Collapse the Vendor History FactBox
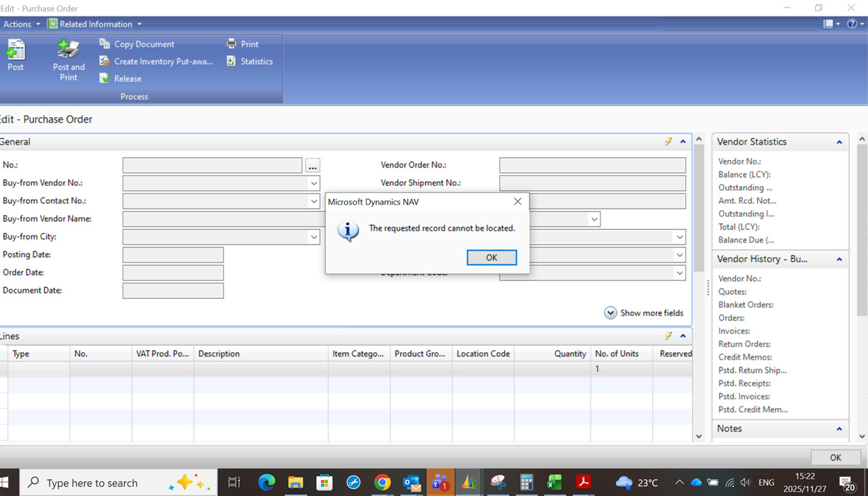This screenshot has height=496, width=868. 839,260
